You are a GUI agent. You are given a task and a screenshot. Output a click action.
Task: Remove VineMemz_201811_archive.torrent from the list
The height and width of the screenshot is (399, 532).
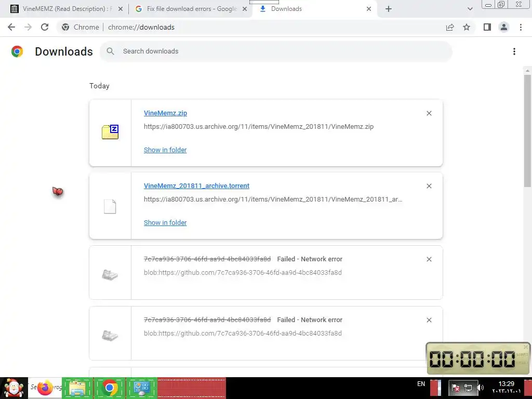429,186
